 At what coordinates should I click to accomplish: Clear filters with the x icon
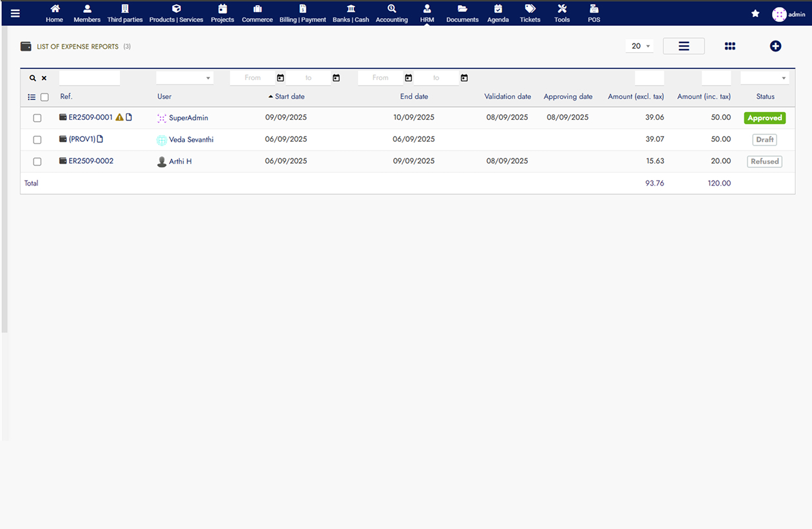[x=44, y=78]
